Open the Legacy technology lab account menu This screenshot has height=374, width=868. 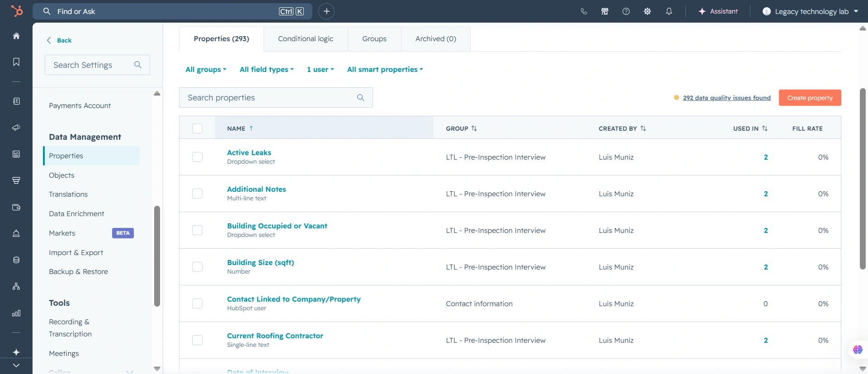point(810,11)
